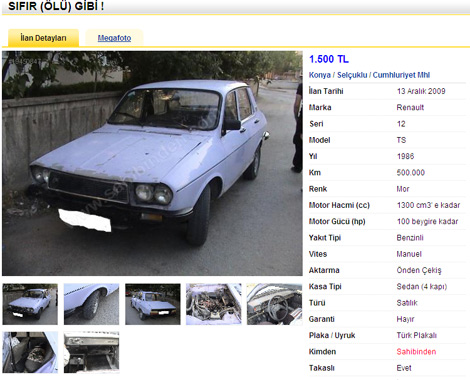Open the Cumhuriyet Mhl neighborhood link
The height and width of the screenshot is (380, 470).
[401, 75]
